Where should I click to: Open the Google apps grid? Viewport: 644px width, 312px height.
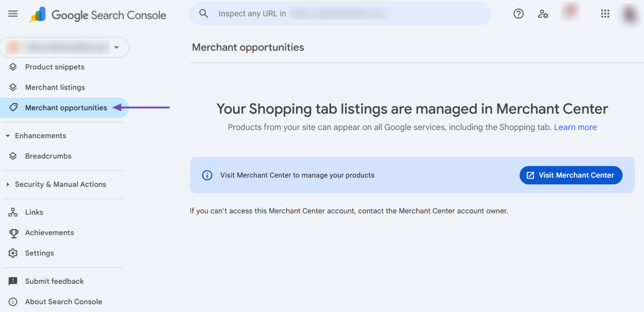tap(605, 13)
